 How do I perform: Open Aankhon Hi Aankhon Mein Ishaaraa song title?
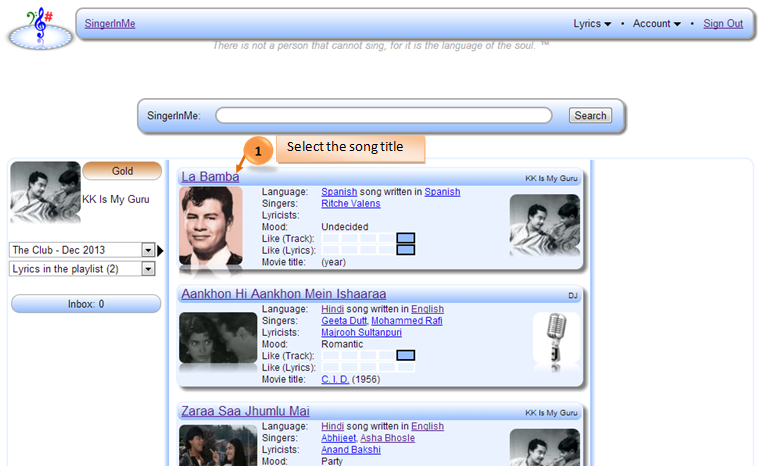click(284, 294)
